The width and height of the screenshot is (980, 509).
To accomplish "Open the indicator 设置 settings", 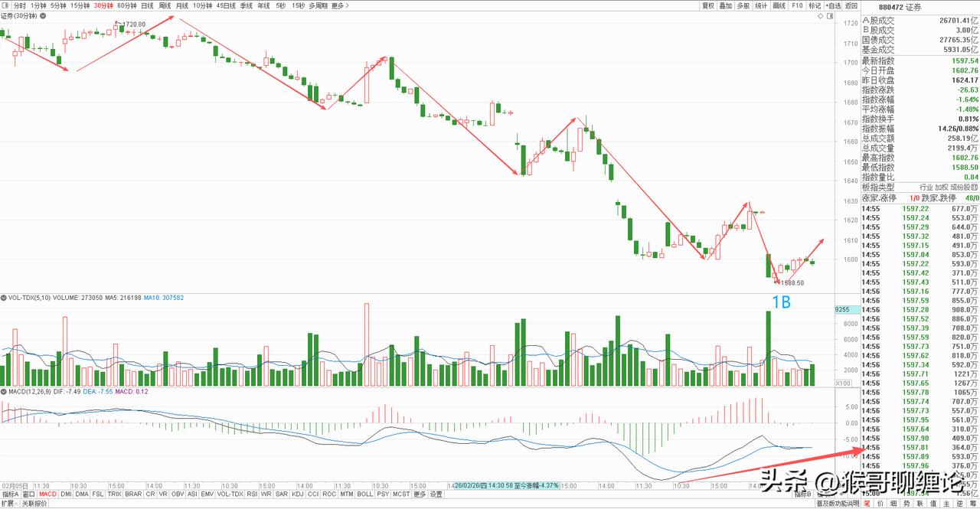I will point(436,494).
